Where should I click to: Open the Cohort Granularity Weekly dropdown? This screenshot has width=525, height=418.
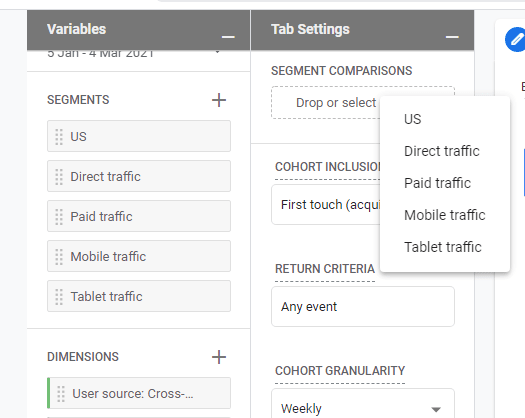point(363,404)
